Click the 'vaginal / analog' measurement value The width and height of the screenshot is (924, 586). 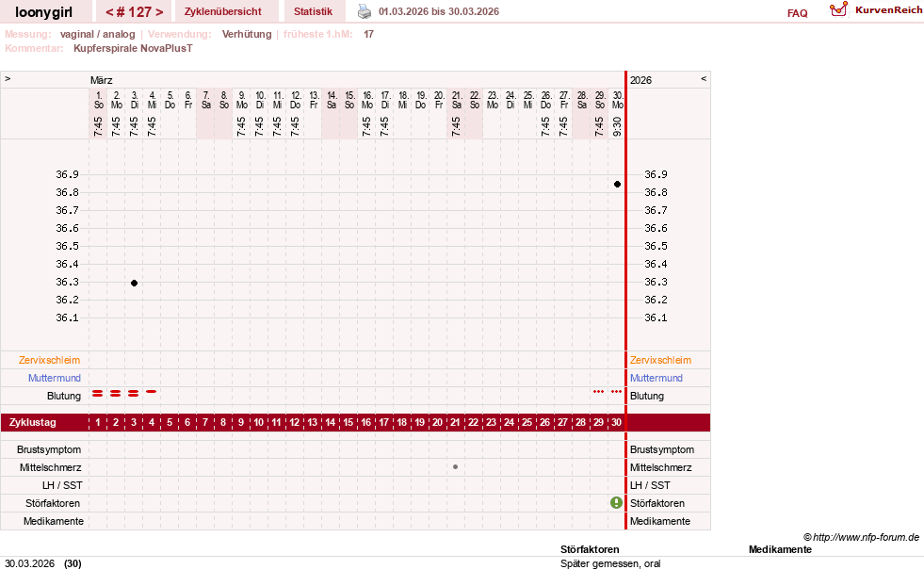click(x=97, y=34)
